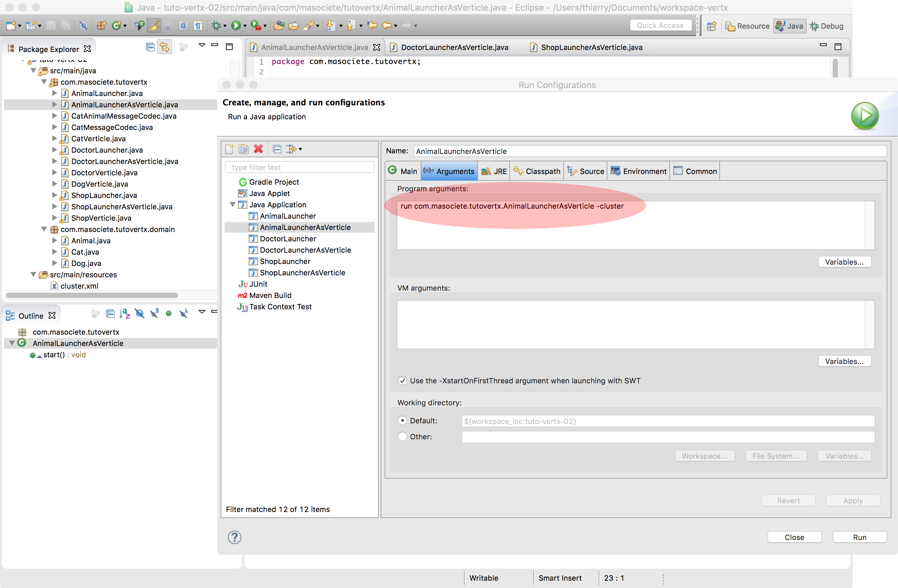The width and height of the screenshot is (898, 588).
Task: Click the Package Explorer horizontal scrollbar
Action: pyautogui.click(x=92, y=295)
